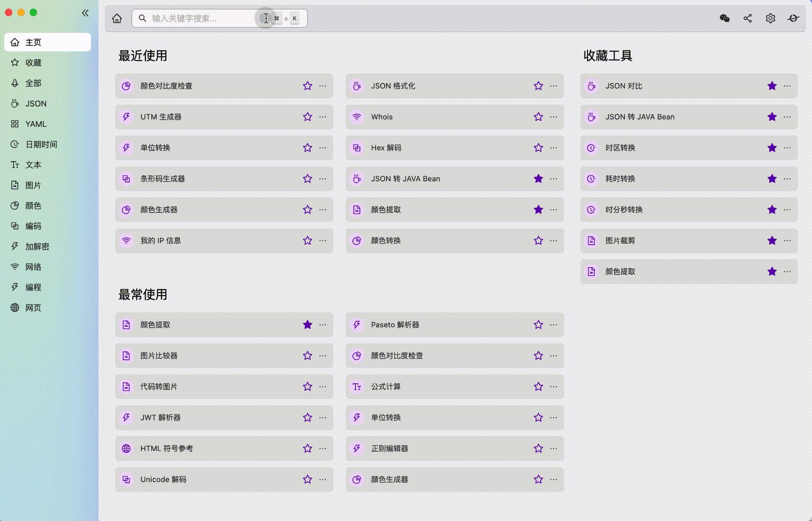Click the WeChat icon in top toolbar
The image size is (812, 521).
(724, 18)
